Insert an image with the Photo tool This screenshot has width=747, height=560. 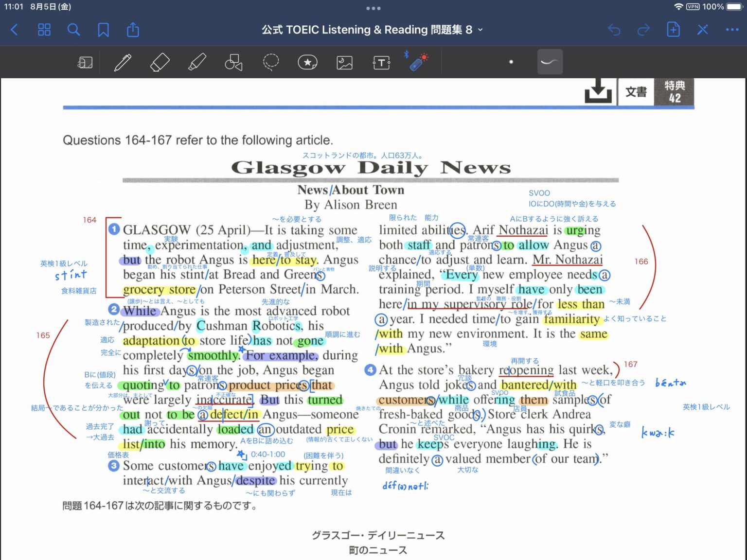(345, 62)
